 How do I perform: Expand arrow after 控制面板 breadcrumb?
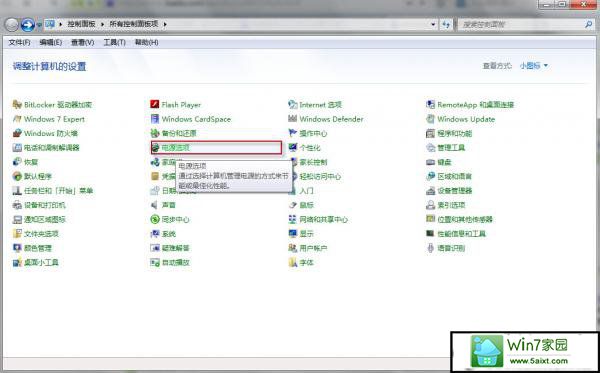click(x=103, y=24)
